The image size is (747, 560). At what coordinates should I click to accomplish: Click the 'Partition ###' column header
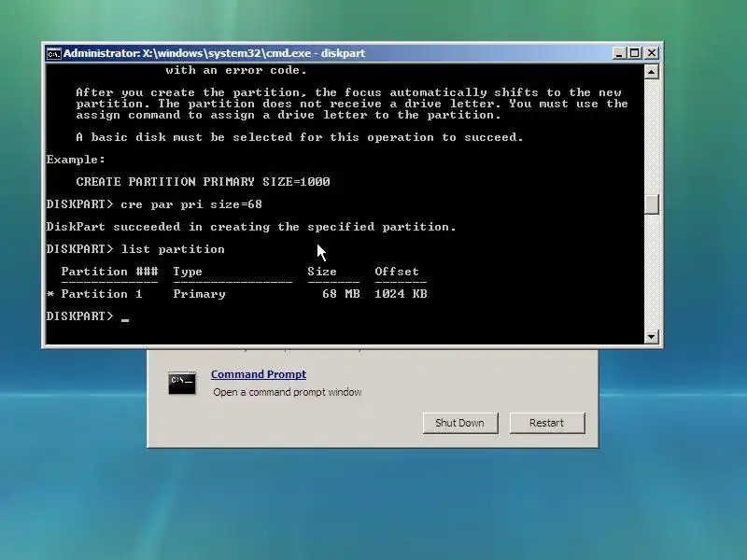tap(109, 272)
